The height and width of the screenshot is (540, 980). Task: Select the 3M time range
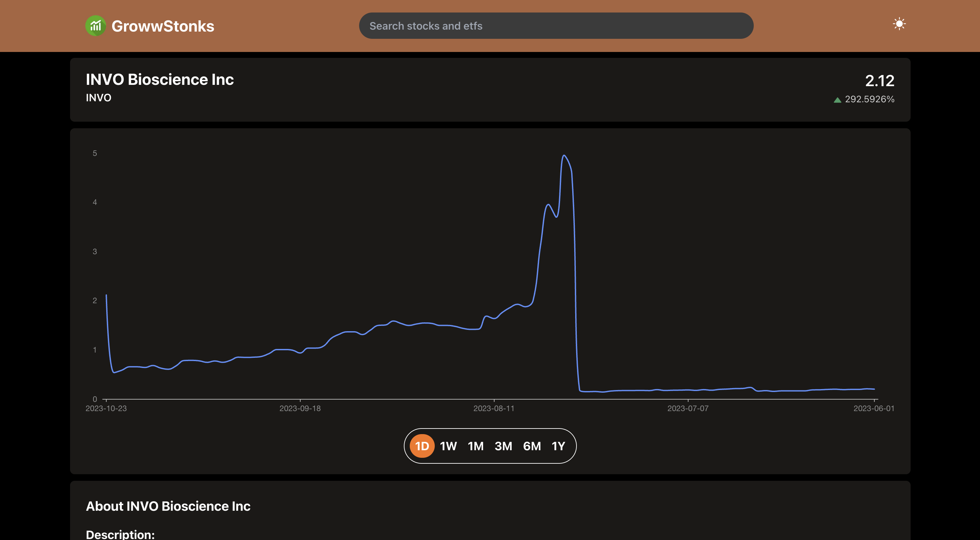(x=503, y=446)
